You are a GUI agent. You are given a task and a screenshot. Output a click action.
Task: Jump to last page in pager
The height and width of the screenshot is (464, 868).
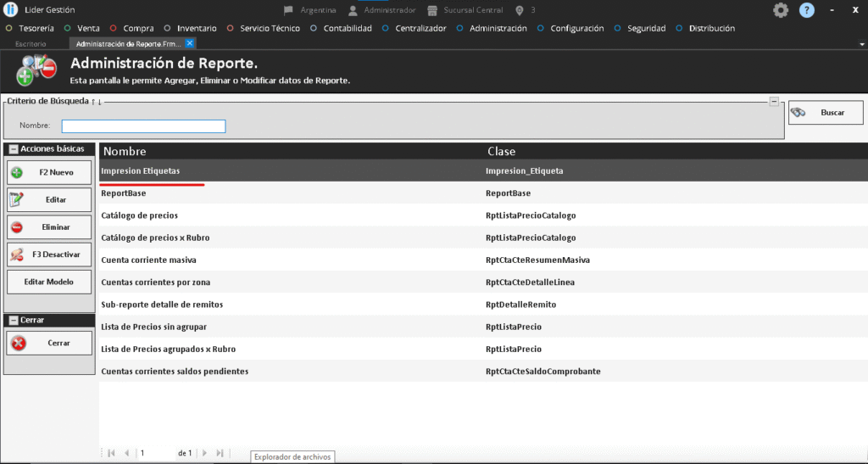click(220, 453)
